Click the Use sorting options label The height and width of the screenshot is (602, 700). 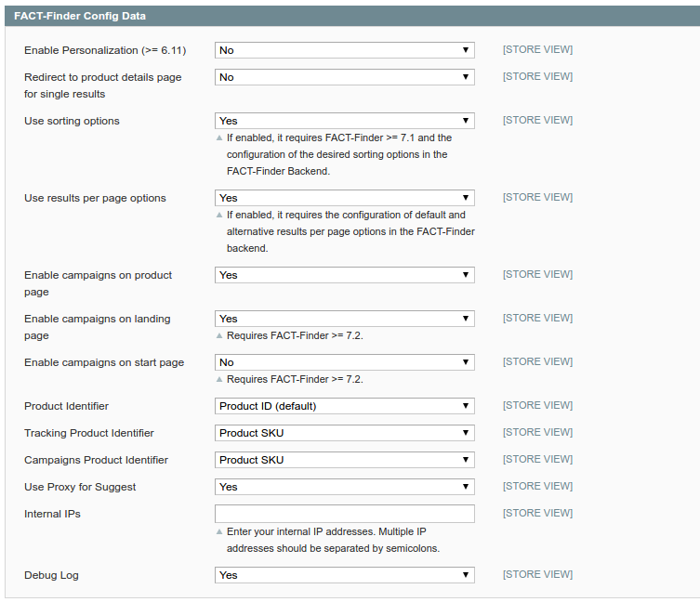(72, 121)
